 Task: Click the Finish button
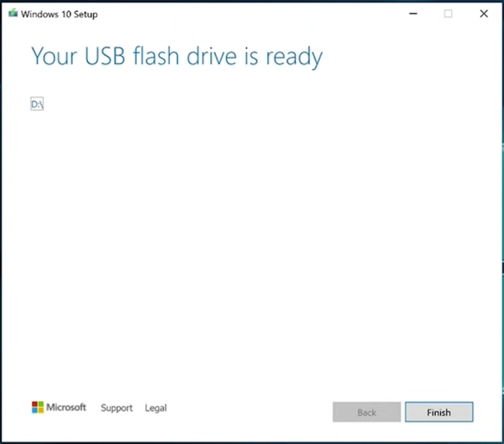pos(438,412)
